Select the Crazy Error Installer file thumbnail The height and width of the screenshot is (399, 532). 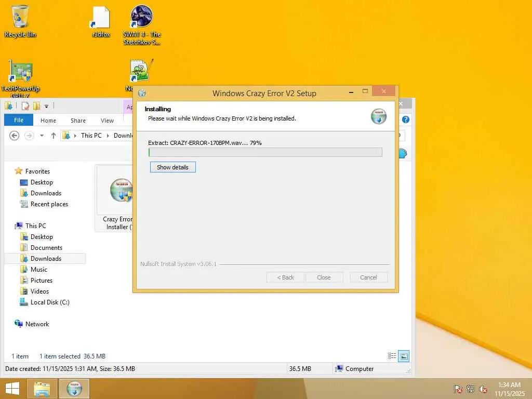click(x=115, y=198)
